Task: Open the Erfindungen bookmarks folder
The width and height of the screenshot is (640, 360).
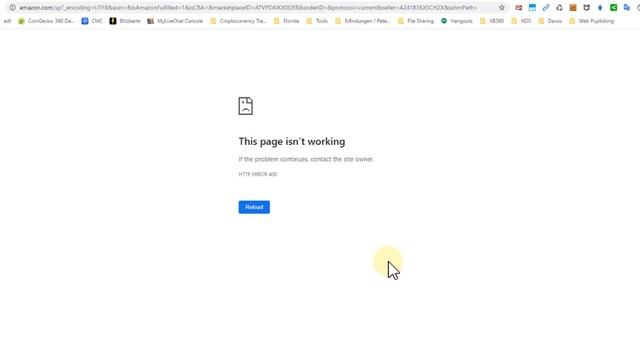Action: point(362,21)
